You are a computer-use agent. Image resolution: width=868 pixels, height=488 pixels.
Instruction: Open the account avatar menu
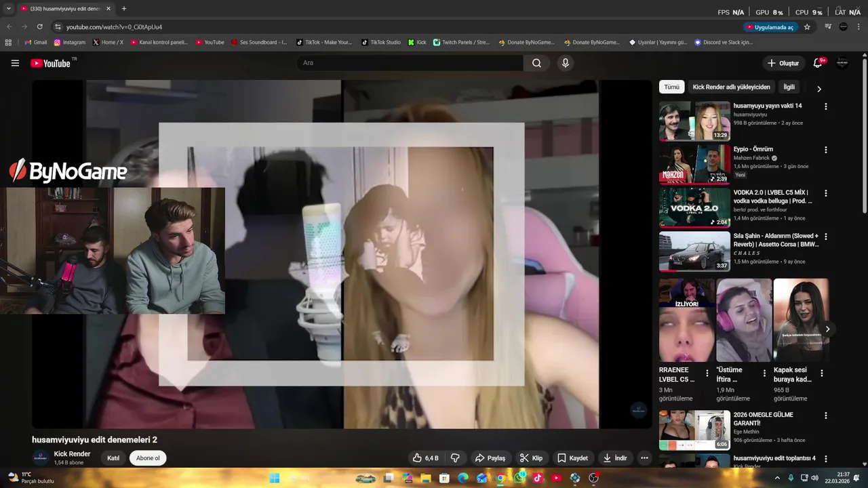842,63
